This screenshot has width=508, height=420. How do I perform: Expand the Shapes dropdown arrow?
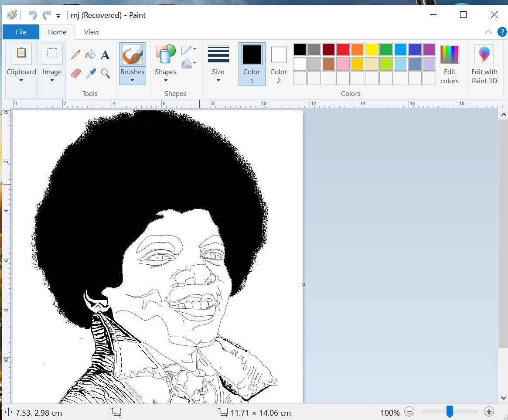click(166, 80)
